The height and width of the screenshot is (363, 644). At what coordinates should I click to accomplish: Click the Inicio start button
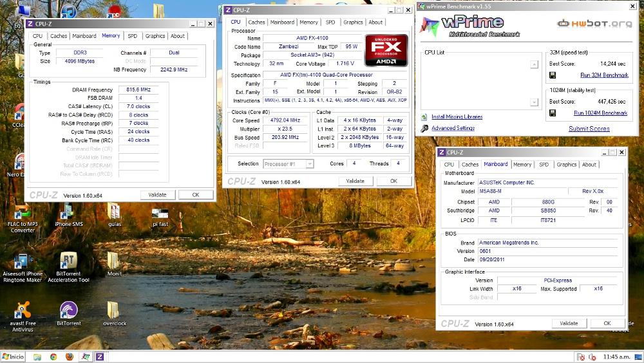pyautogui.click(x=13, y=357)
